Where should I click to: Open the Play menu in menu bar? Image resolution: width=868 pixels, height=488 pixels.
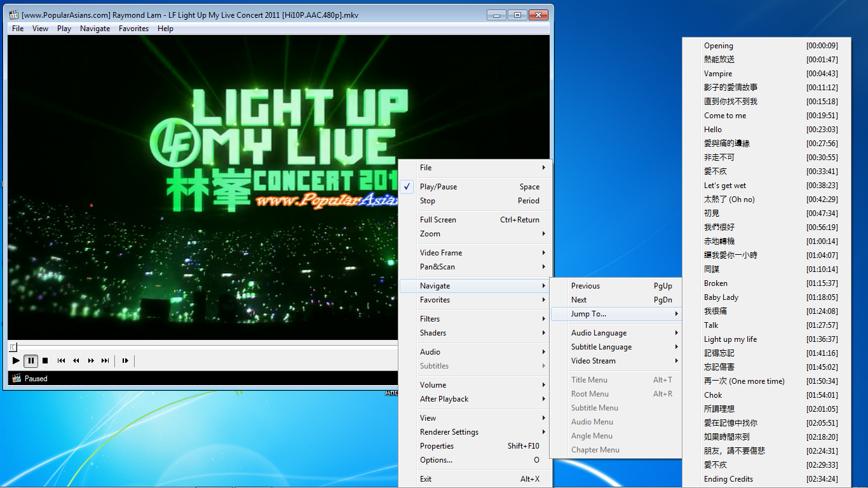click(x=64, y=29)
